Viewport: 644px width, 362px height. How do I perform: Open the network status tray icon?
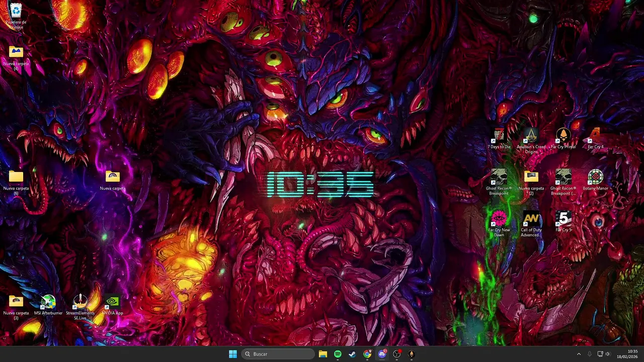tap(600, 354)
